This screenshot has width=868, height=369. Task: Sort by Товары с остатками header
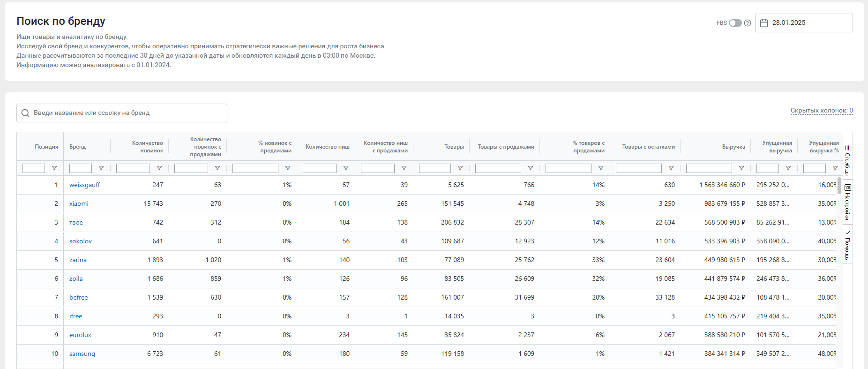(649, 147)
